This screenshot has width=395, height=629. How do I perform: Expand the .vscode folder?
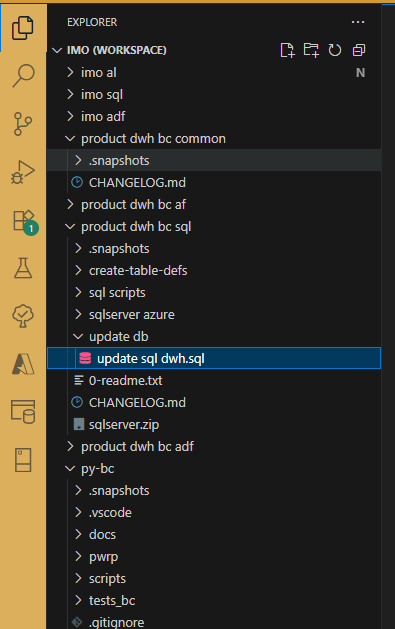coord(78,512)
